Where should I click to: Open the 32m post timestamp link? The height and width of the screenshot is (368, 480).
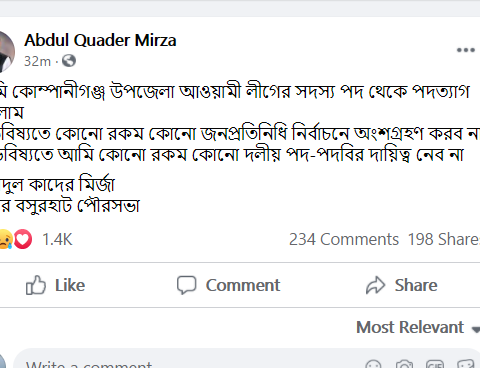pyautogui.click(x=37, y=61)
